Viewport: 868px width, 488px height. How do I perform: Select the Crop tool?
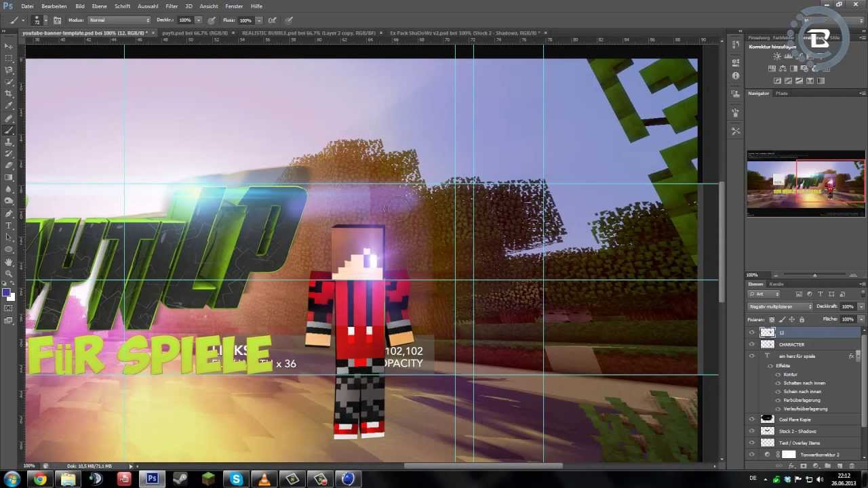tap(9, 94)
